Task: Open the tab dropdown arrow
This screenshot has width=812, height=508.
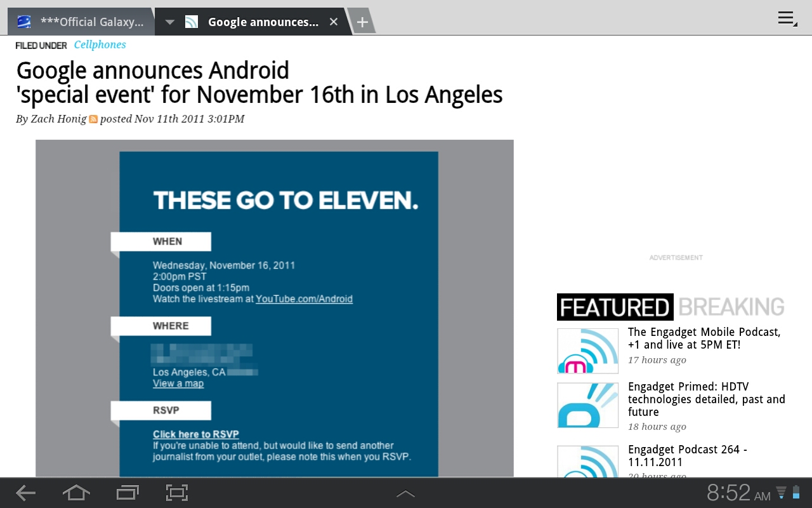Action: (x=169, y=22)
